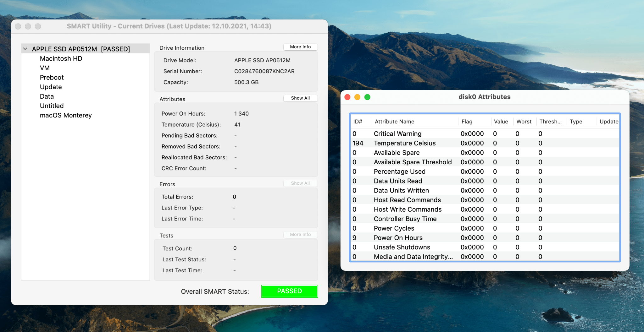Viewport: 644px width, 332px height.
Task: Select the Host Write Commands row
Action: 485,209
